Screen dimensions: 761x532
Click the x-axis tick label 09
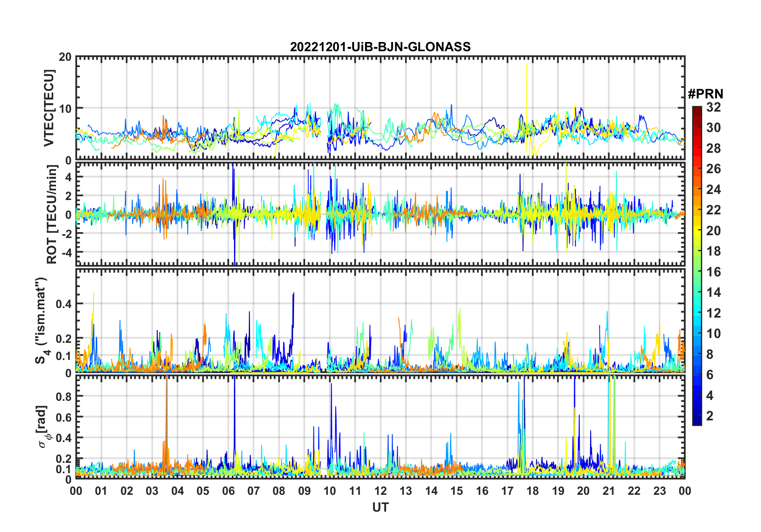point(304,491)
